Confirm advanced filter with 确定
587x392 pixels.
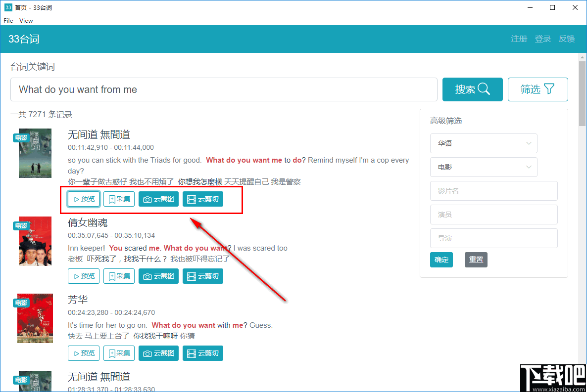tap(441, 260)
